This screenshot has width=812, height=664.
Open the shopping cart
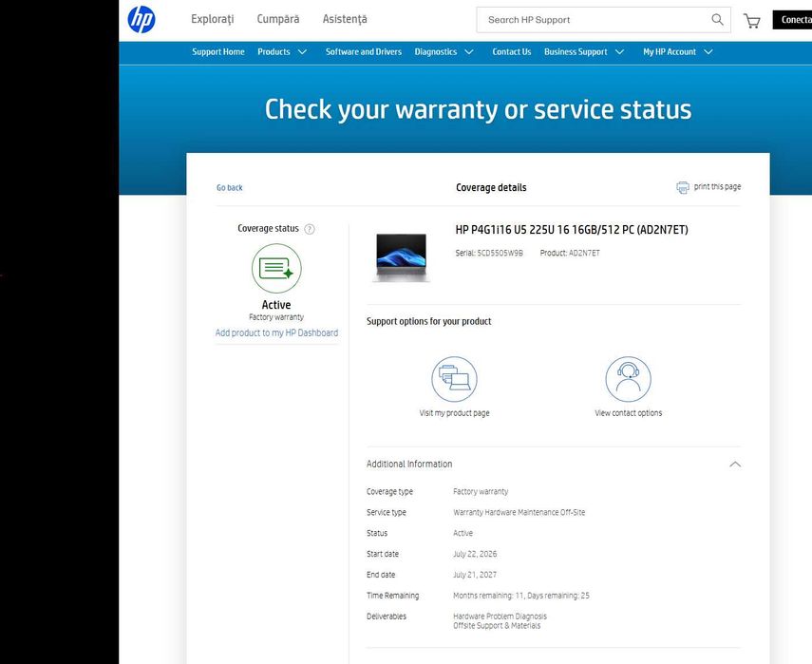point(751,21)
